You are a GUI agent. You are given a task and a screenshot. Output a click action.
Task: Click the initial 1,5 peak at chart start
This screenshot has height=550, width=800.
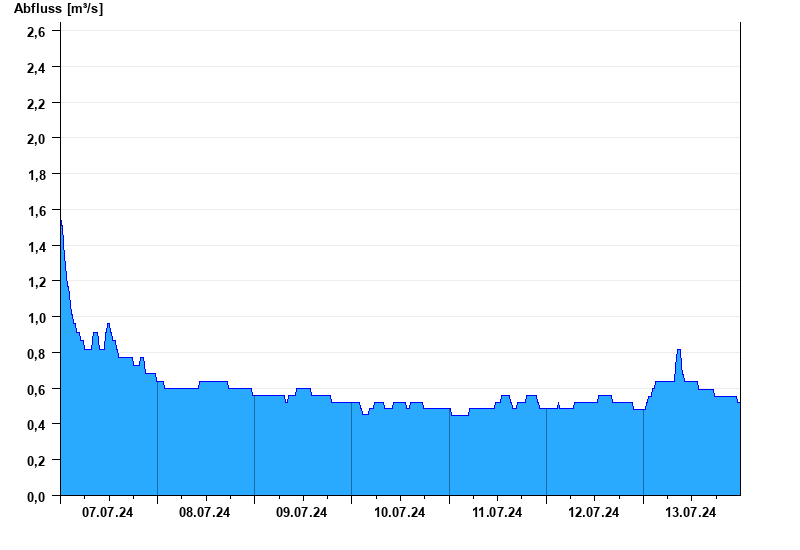pyautogui.click(x=61, y=221)
